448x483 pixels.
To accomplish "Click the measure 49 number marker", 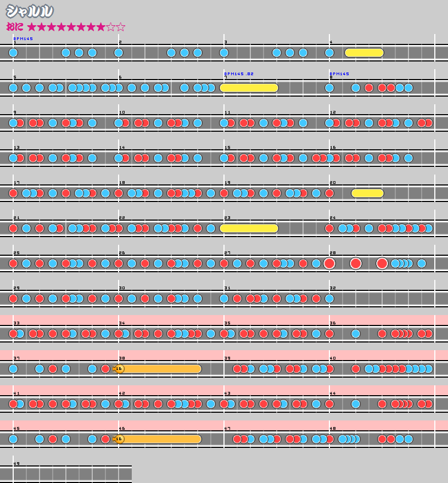I will pyautogui.click(x=16, y=464).
